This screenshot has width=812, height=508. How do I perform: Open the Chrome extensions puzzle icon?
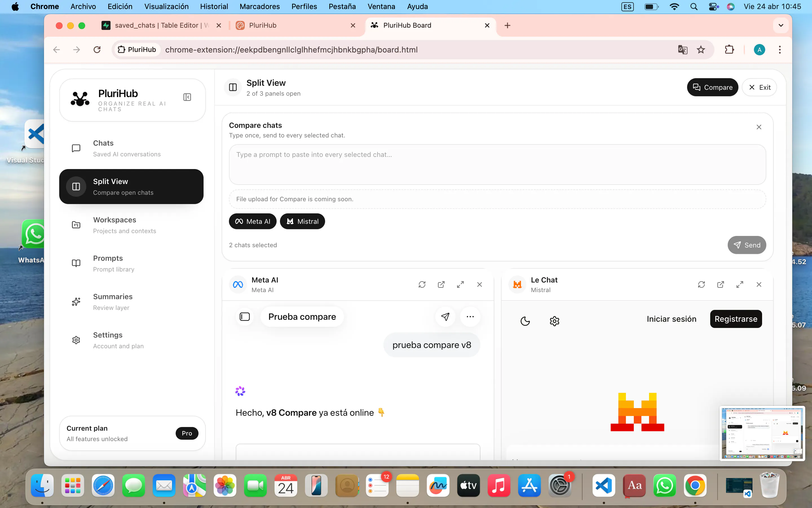point(729,50)
